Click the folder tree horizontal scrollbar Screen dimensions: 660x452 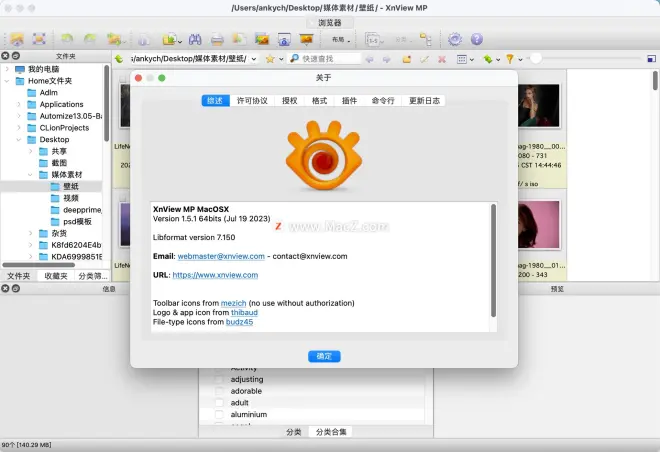pos(39,265)
